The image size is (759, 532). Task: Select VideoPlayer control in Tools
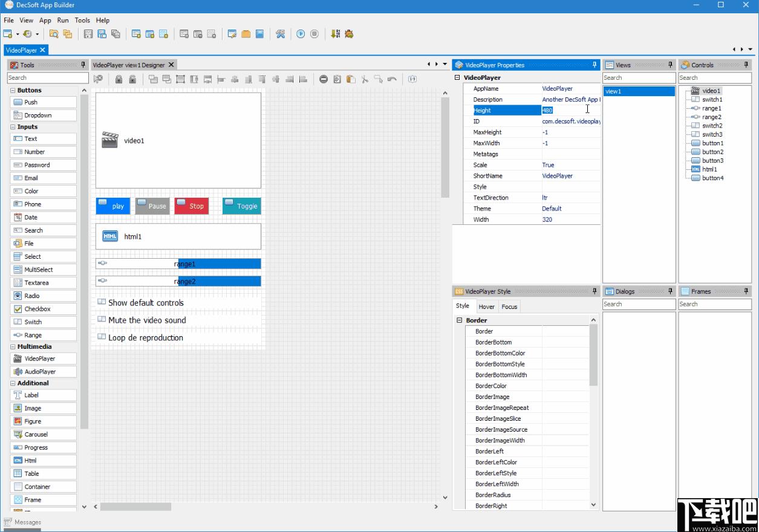point(43,358)
